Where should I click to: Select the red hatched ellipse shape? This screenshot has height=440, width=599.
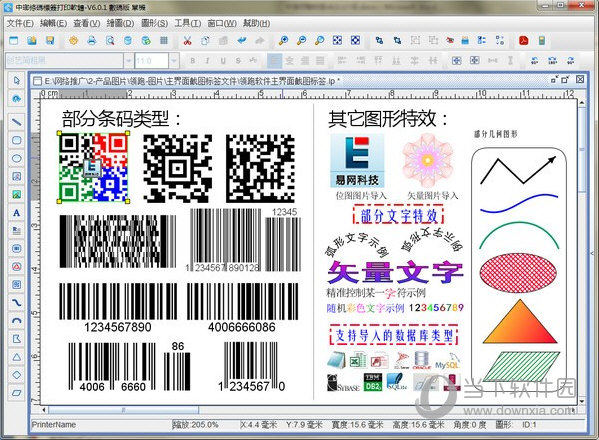518,273
